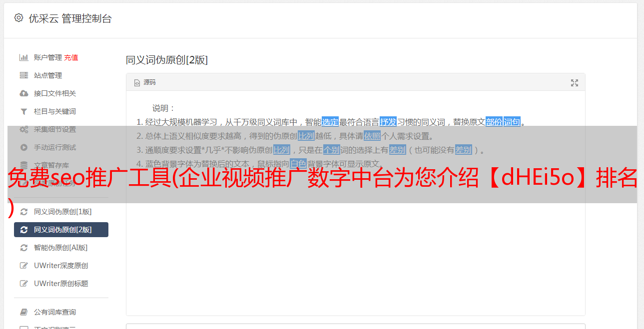Click the refresh icon for 智能伪原创[AI版]
Screen dimensions: 644x329
pos(23,248)
